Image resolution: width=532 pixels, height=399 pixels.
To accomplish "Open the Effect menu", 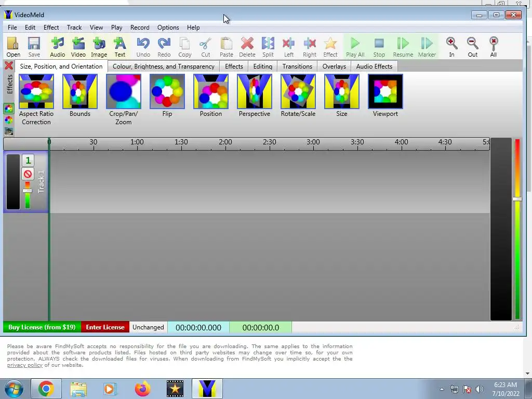I will point(51,28).
